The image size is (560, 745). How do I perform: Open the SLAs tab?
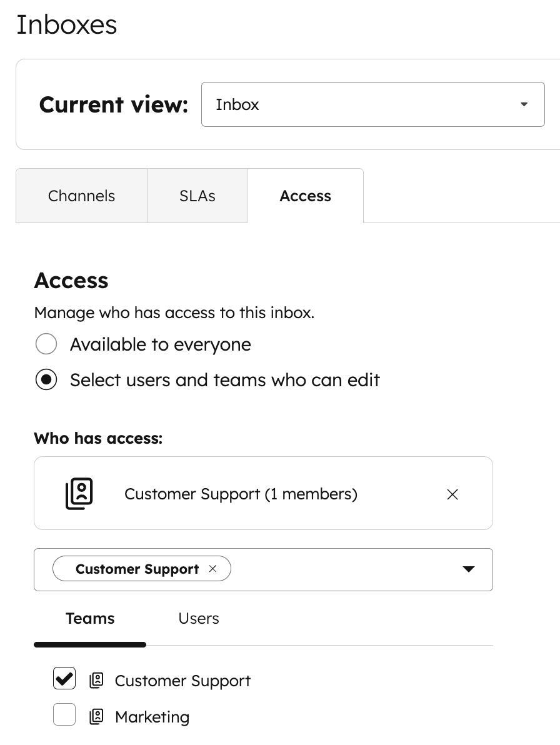[197, 196]
